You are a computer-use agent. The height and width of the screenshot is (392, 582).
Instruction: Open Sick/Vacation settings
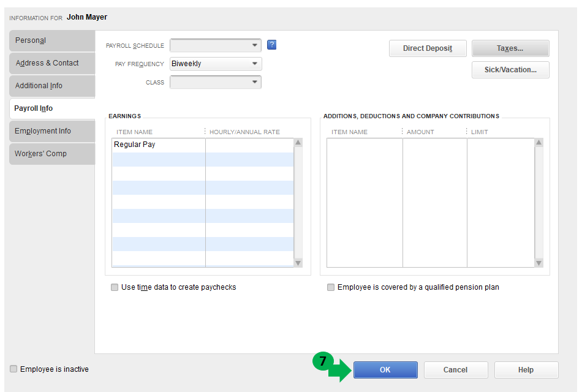[x=510, y=70]
